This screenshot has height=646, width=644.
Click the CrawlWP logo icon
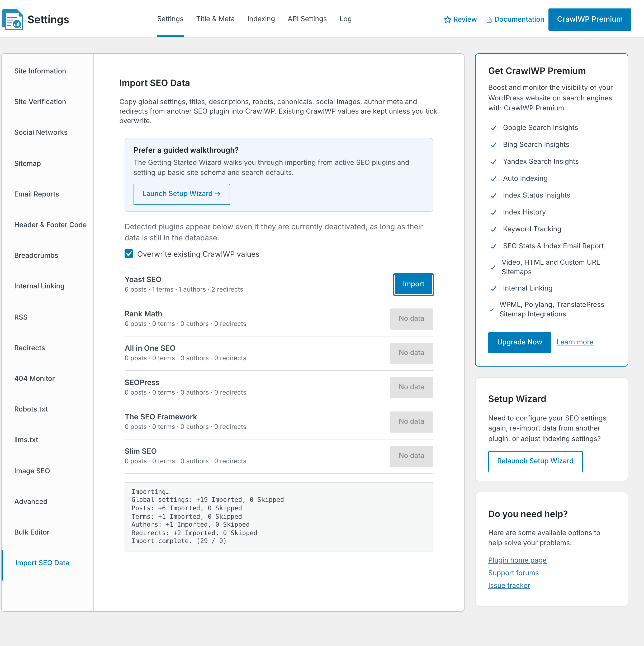13,19
